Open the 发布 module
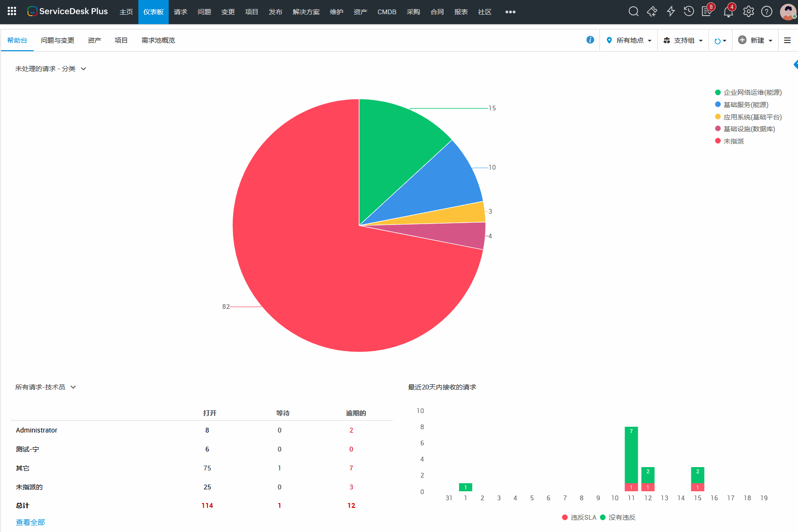This screenshot has width=798, height=532. (275, 12)
